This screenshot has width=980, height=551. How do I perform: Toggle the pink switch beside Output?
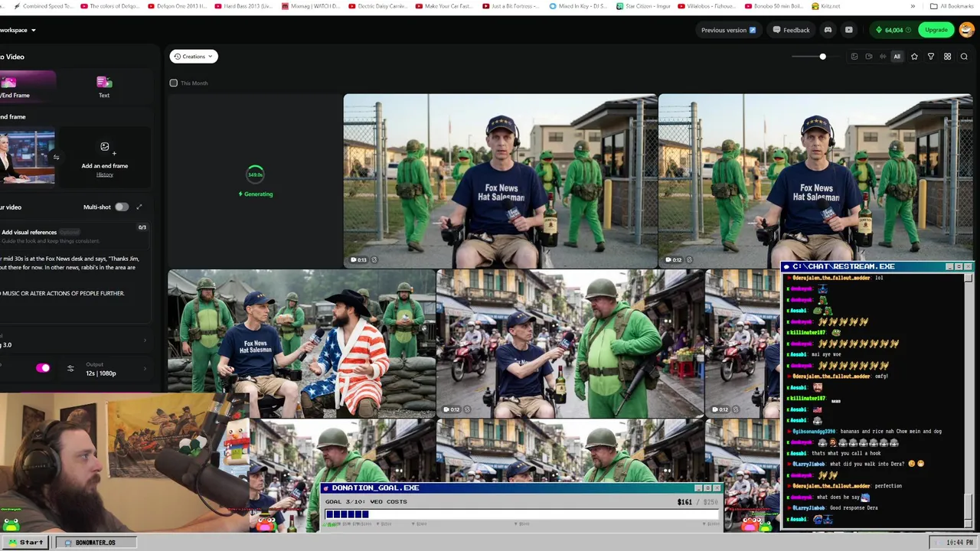click(x=43, y=368)
